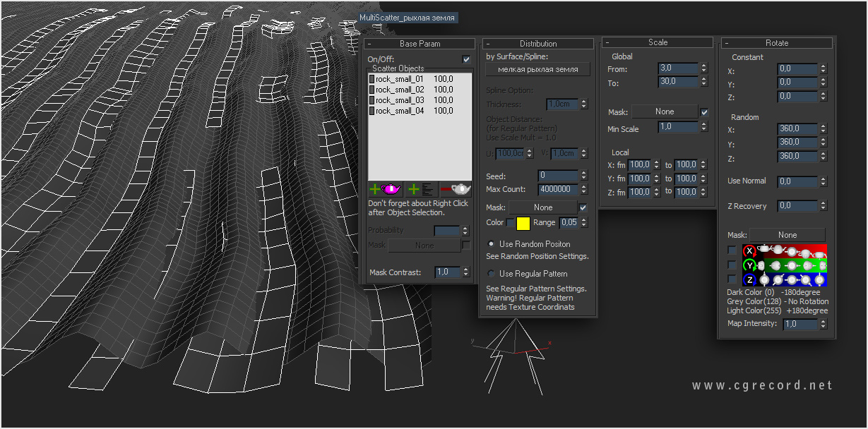868x429 pixels.
Task: Click the Scale Global From field
Action: pos(678,68)
